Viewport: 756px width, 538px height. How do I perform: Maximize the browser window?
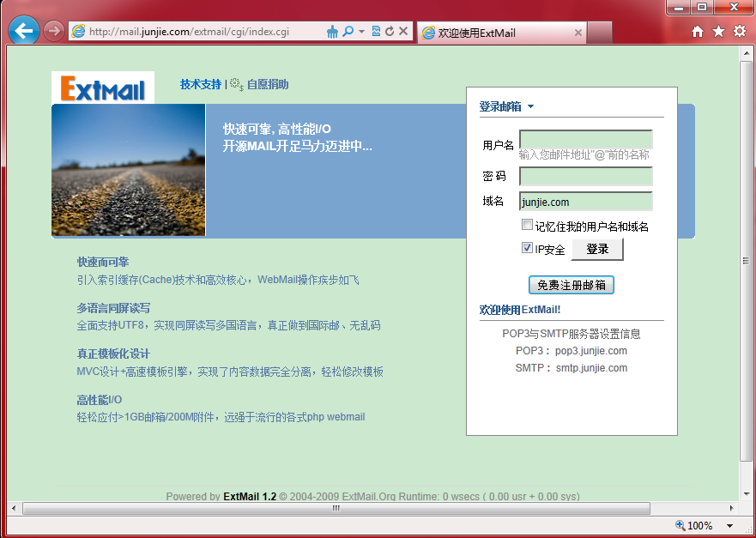[703, 8]
